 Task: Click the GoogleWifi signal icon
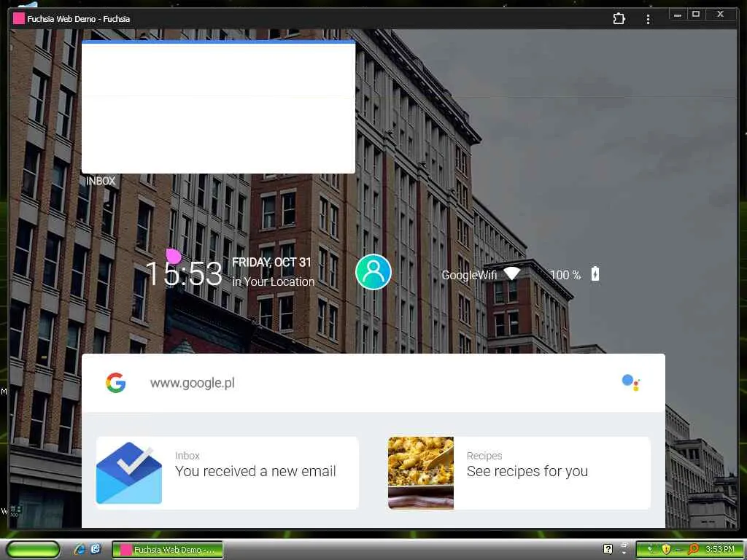click(x=511, y=273)
